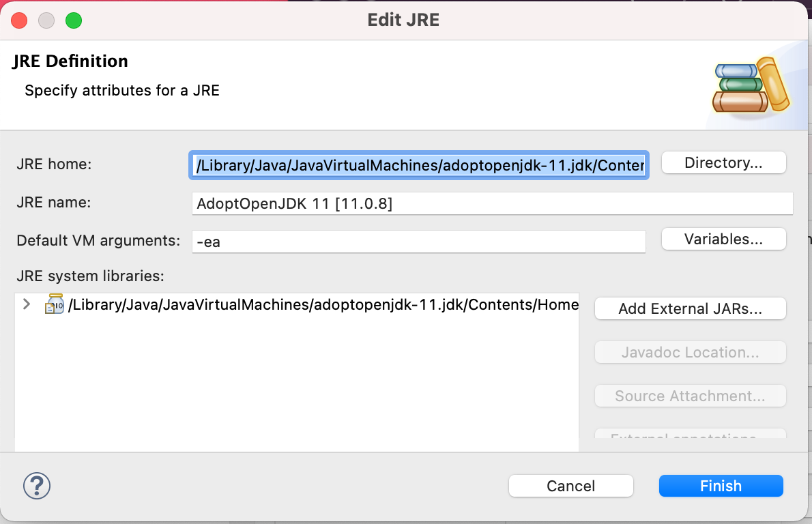Click the Default VM arguments field

click(x=418, y=242)
